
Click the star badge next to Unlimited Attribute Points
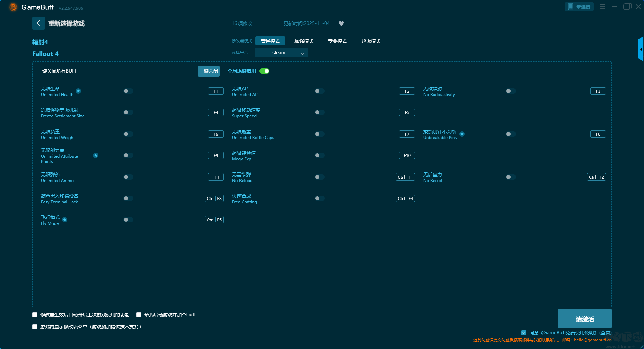coord(96,155)
